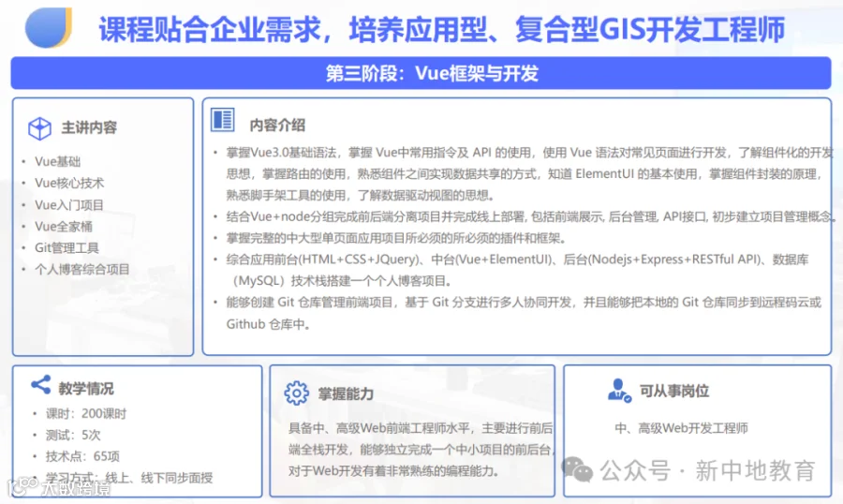The width and height of the screenshot is (843, 504).
Task: Select the list item Vue核心技术
Action: [69, 183]
